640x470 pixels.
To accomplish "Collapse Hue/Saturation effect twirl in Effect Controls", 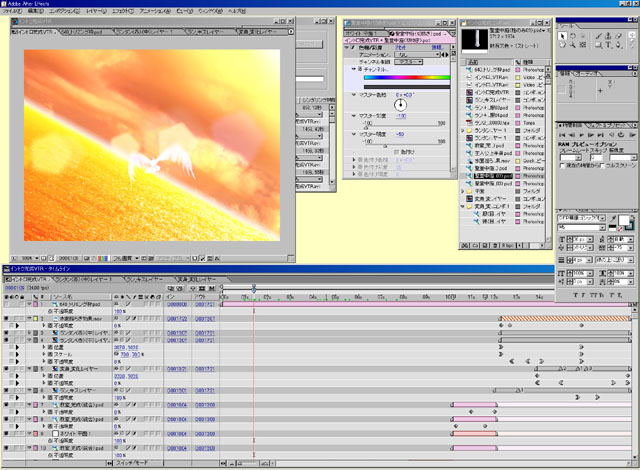I will click(347, 48).
